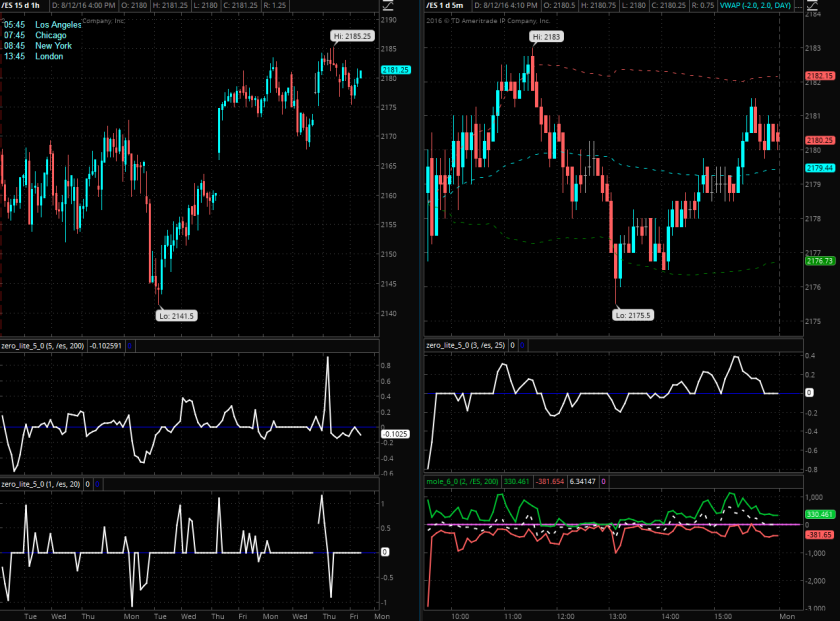Click the 13:00 mark on the time axis
This screenshot has height=621, width=840.
pos(616,616)
